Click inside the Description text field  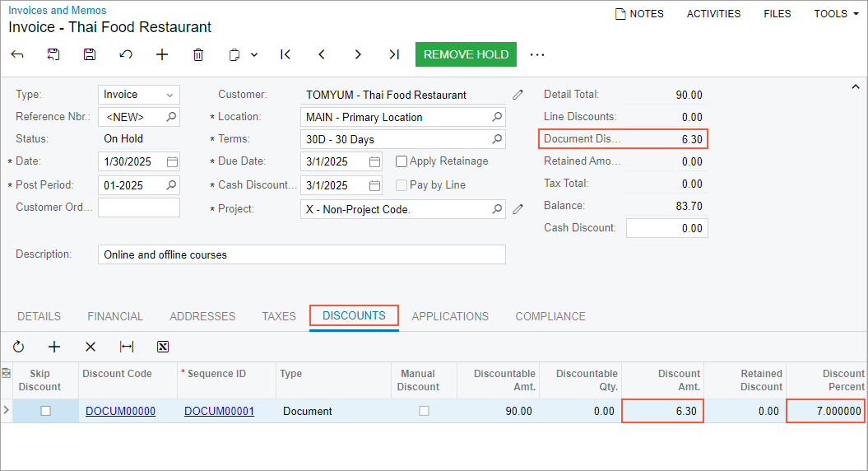(301, 254)
